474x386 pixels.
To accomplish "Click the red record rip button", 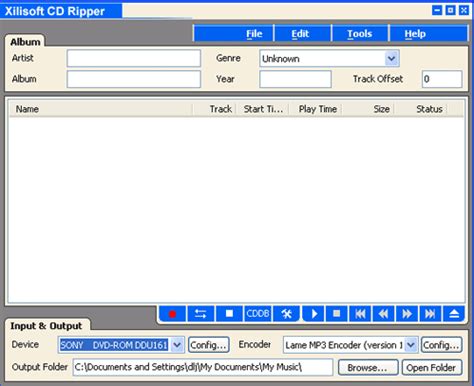I will coord(172,314).
